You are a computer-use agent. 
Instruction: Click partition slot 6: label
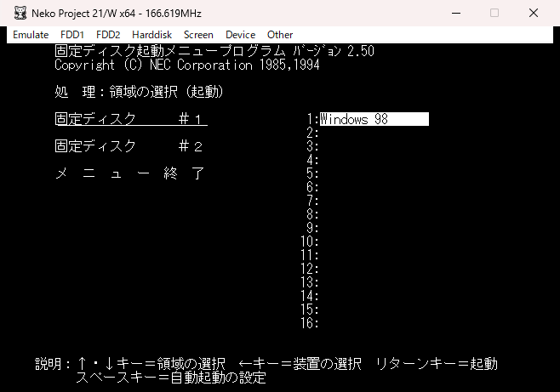pyautogui.click(x=312, y=187)
